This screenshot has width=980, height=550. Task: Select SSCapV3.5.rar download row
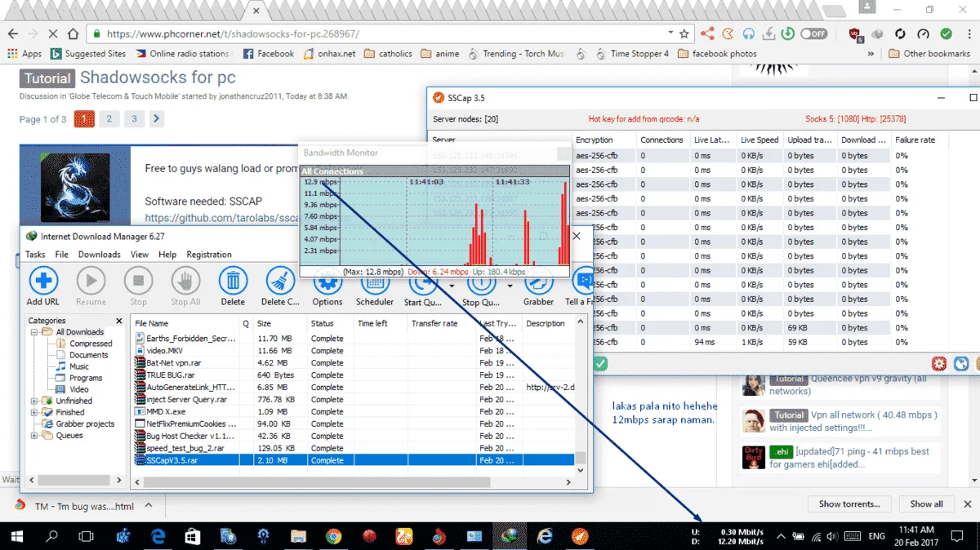pyautogui.click(x=354, y=460)
